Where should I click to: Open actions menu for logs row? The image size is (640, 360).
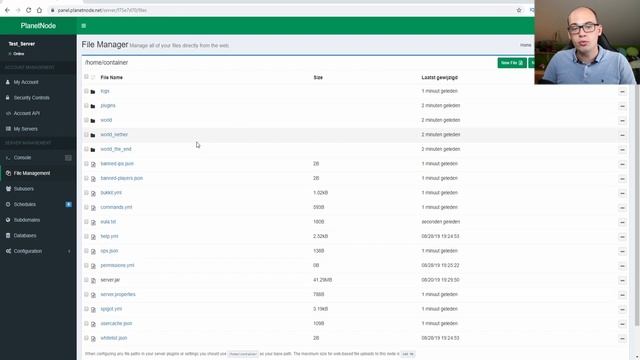coord(622,91)
